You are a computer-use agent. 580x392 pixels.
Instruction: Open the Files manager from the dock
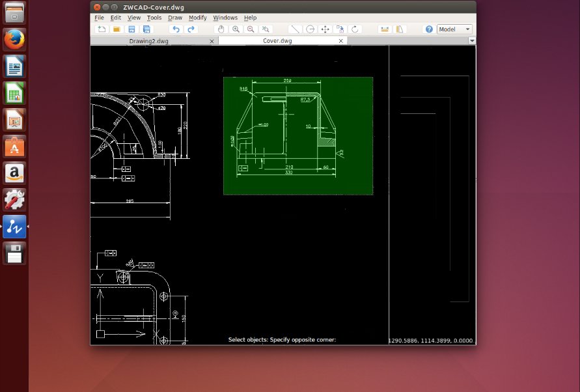[14, 12]
